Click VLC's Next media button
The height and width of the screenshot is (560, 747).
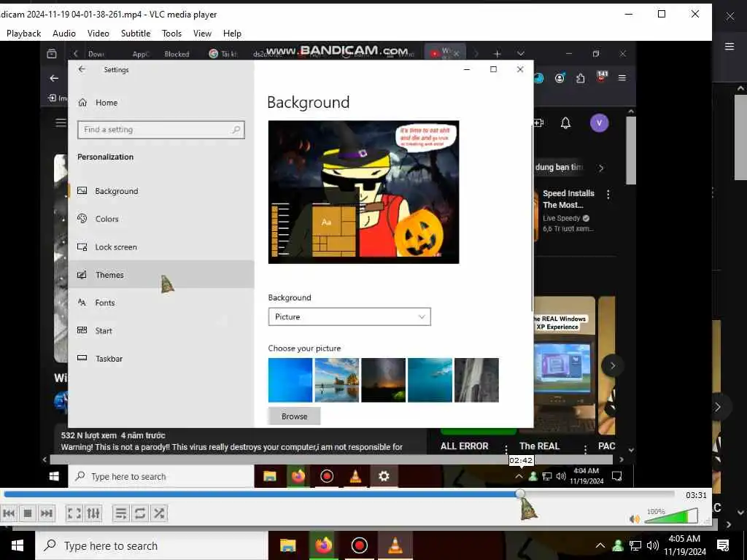point(46,513)
